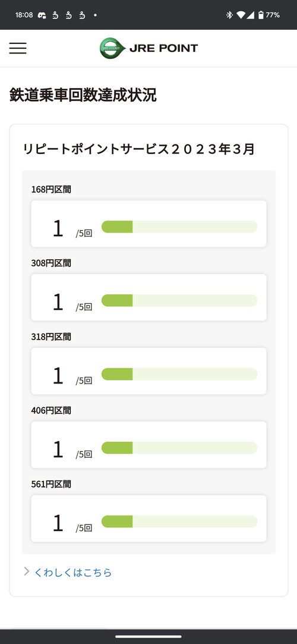Click the 168円区間 progress bar
Viewport: 297px width, 644px height.
(x=179, y=227)
